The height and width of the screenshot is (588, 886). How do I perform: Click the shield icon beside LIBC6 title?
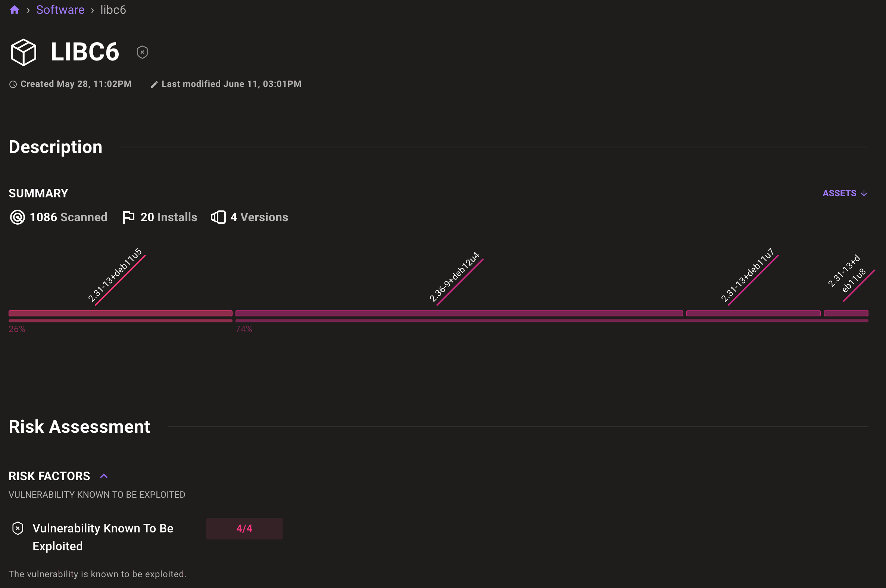(142, 52)
